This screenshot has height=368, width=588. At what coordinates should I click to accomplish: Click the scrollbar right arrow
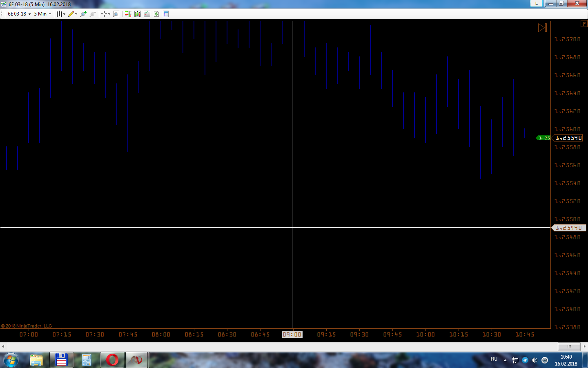[584, 346]
